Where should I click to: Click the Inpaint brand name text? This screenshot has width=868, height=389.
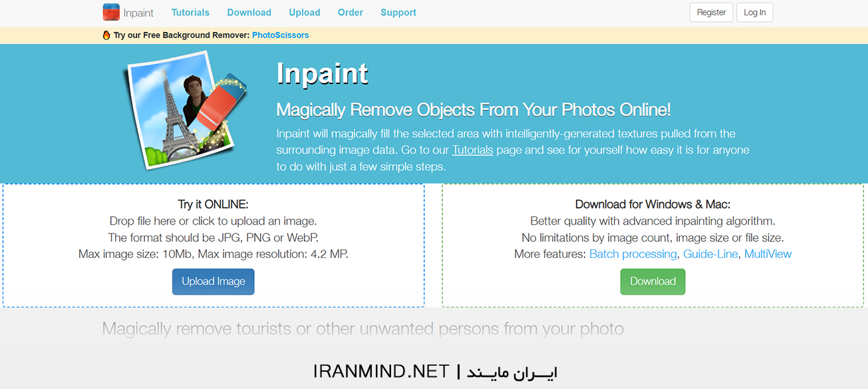138,13
